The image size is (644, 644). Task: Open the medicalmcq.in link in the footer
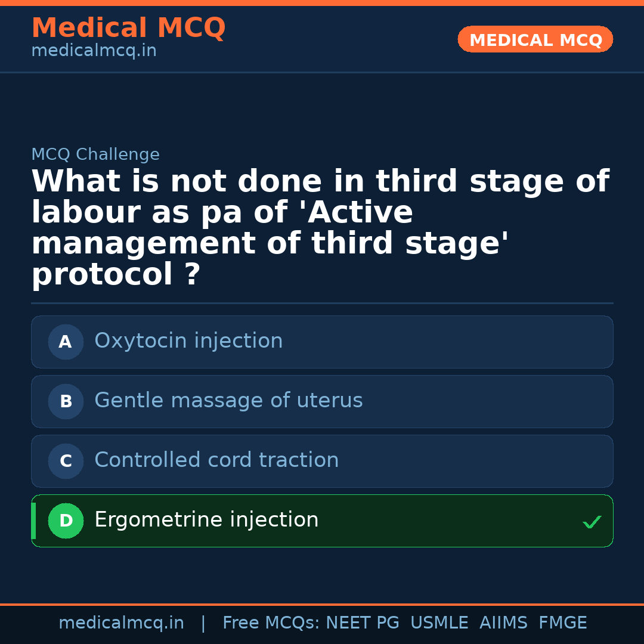[121, 623]
